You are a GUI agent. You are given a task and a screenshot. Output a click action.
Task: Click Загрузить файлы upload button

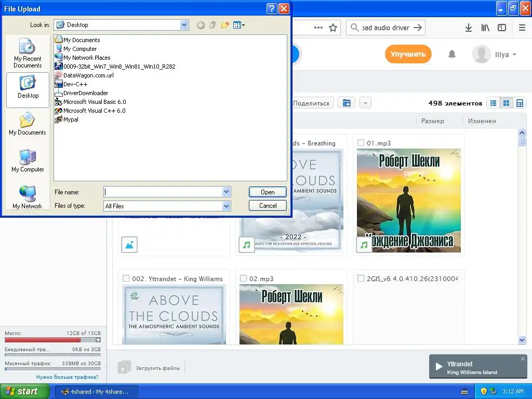tap(149, 368)
